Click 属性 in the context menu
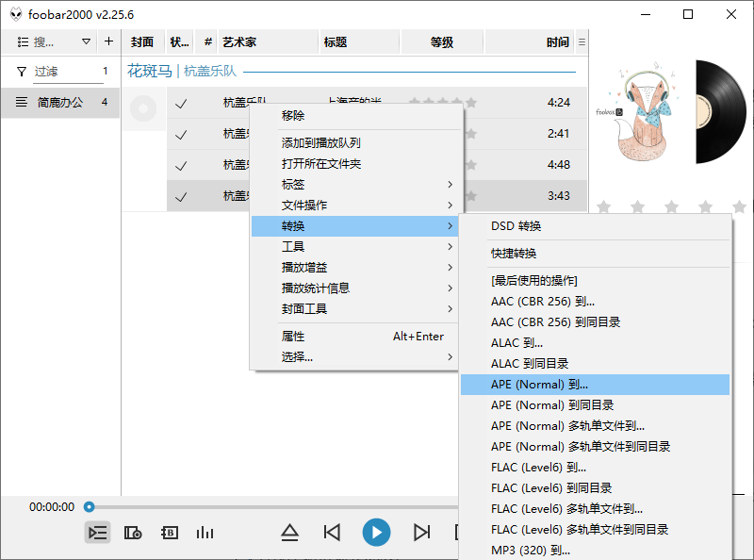The height and width of the screenshot is (560, 754). (x=292, y=335)
